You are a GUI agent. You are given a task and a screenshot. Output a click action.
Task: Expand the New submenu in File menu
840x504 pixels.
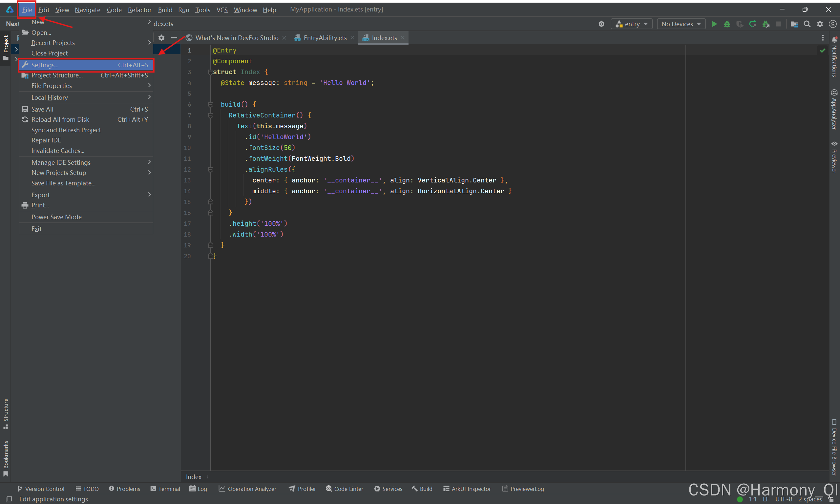tap(86, 22)
